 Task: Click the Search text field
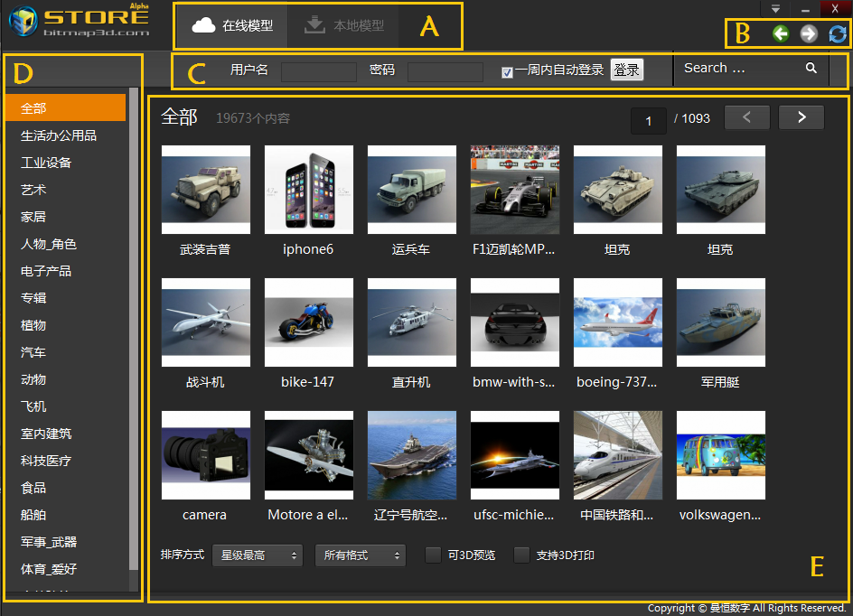[x=740, y=68]
